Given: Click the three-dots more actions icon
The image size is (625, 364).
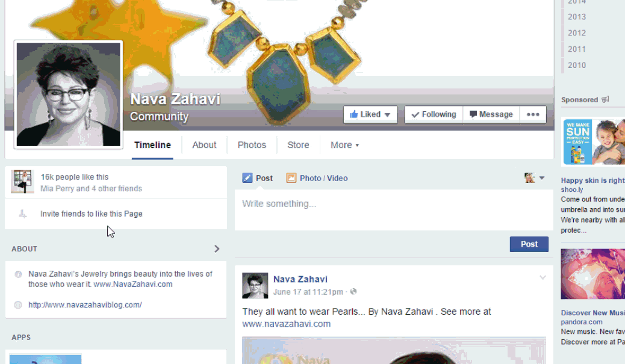Looking at the screenshot, I should click(x=533, y=114).
